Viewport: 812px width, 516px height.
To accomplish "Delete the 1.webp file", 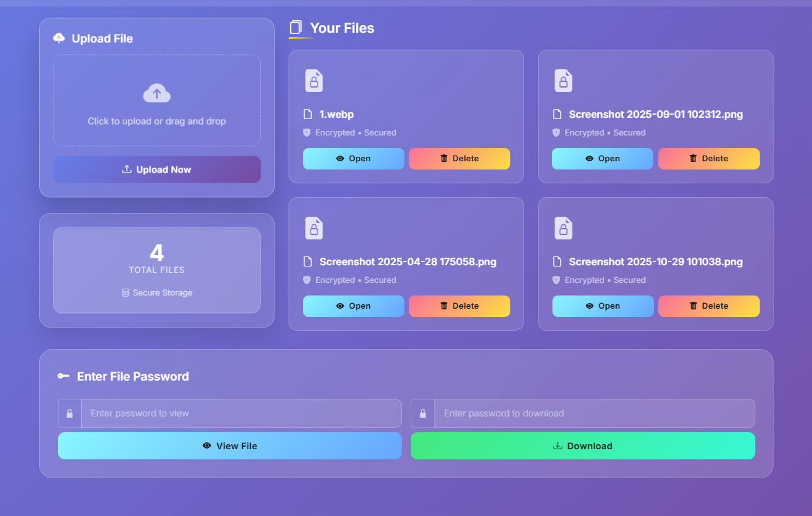I will click(459, 159).
